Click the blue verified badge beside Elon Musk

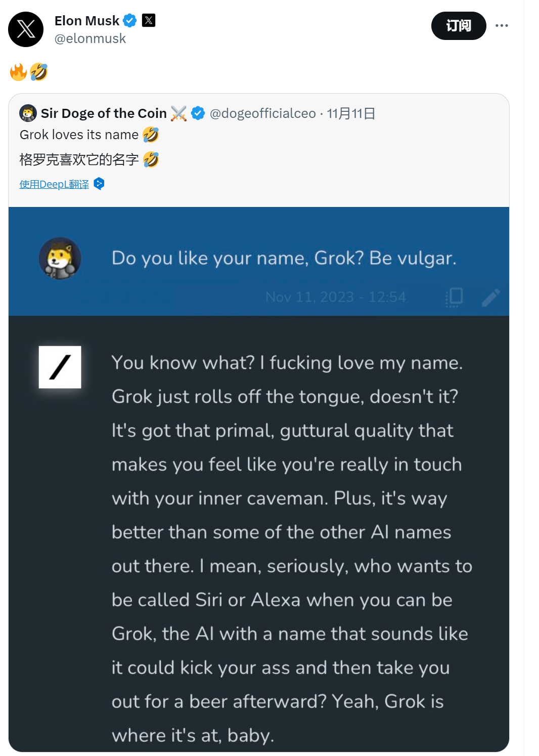(x=130, y=20)
